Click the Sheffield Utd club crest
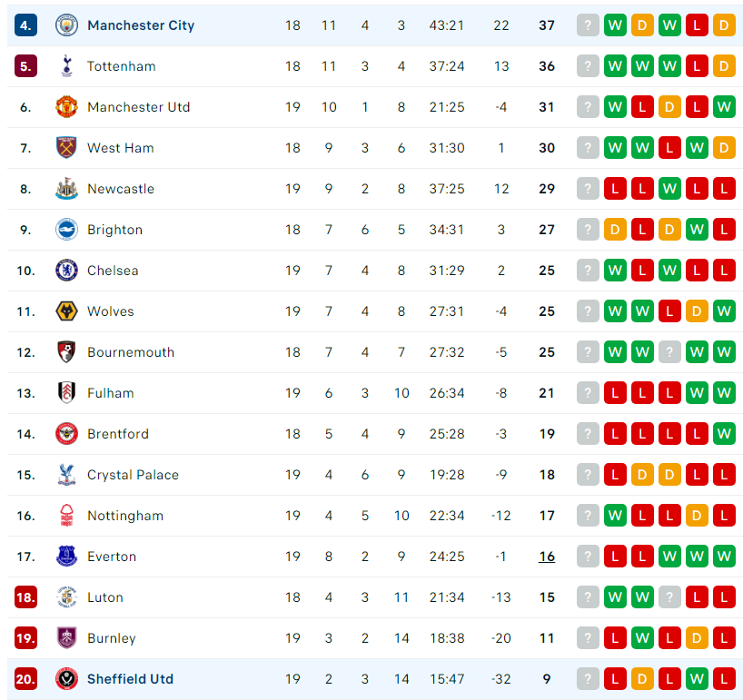This screenshot has width=743, height=700. point(66,679)
